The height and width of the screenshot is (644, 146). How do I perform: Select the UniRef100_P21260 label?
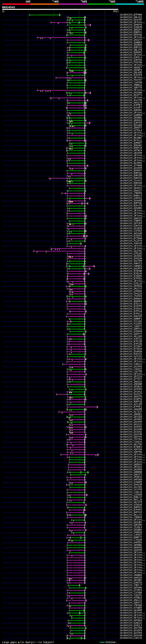[131, 321]
